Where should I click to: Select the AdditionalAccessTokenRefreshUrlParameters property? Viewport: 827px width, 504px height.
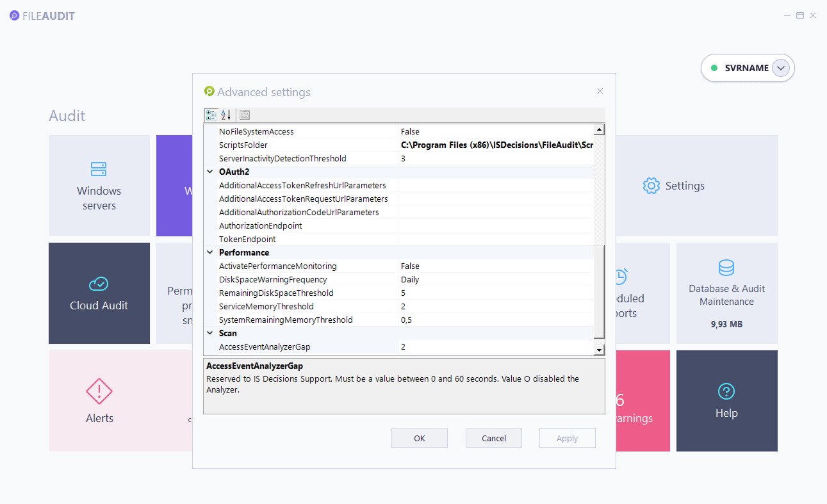point(302,185)
